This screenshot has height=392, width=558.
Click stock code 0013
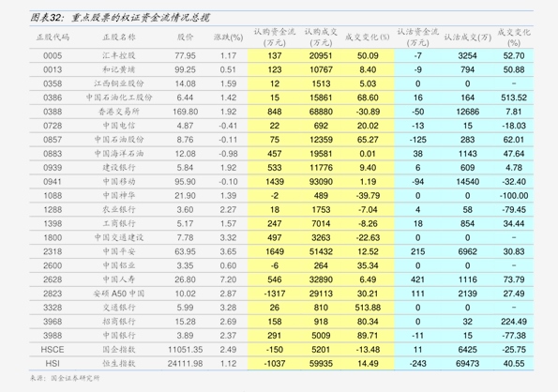[x=53, y=69]
